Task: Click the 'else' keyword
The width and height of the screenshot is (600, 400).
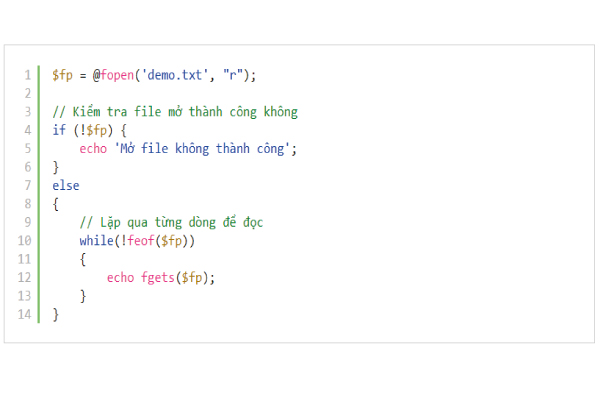Action: click(x=65, y=185)
